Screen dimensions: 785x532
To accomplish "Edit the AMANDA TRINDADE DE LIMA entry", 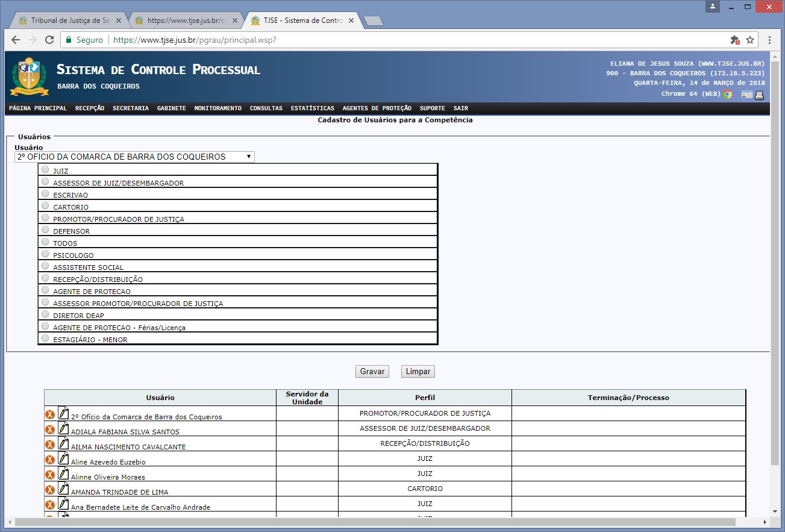I will point(63,489).
